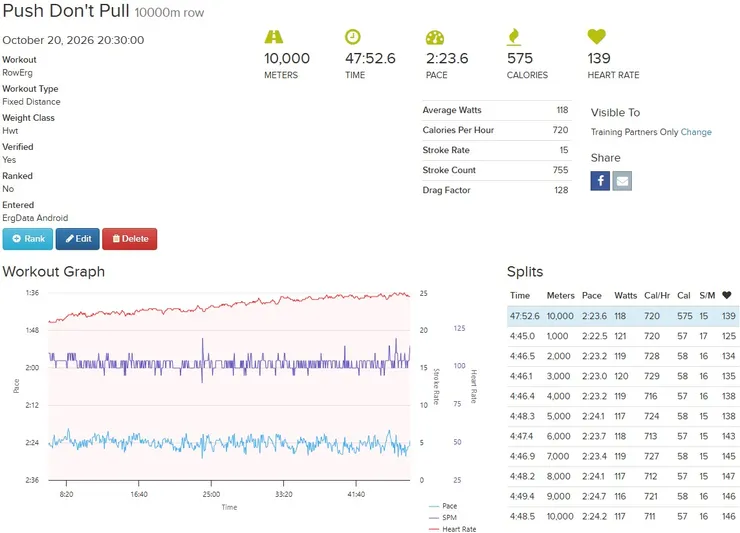The image size is (740, 533).
Task: Click the Stroke Rate row
Action: (496, 150)
